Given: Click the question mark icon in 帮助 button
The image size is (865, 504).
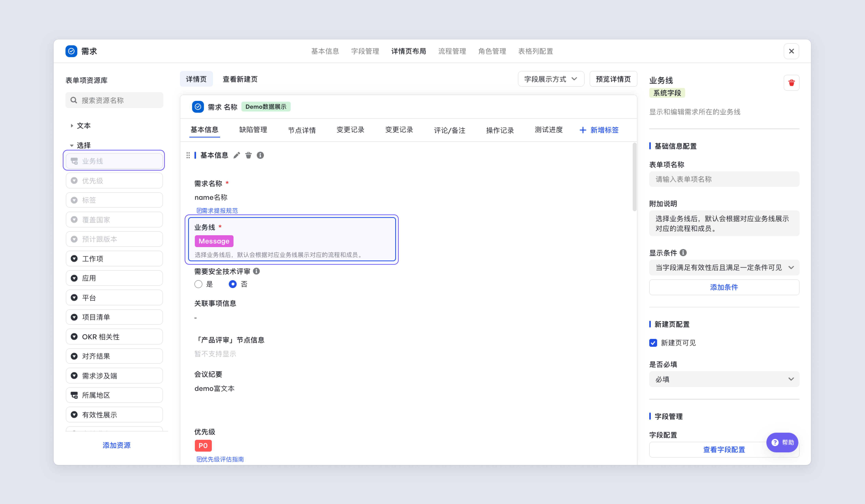Looking at the screenshot, I should click(x=775, y=443).
